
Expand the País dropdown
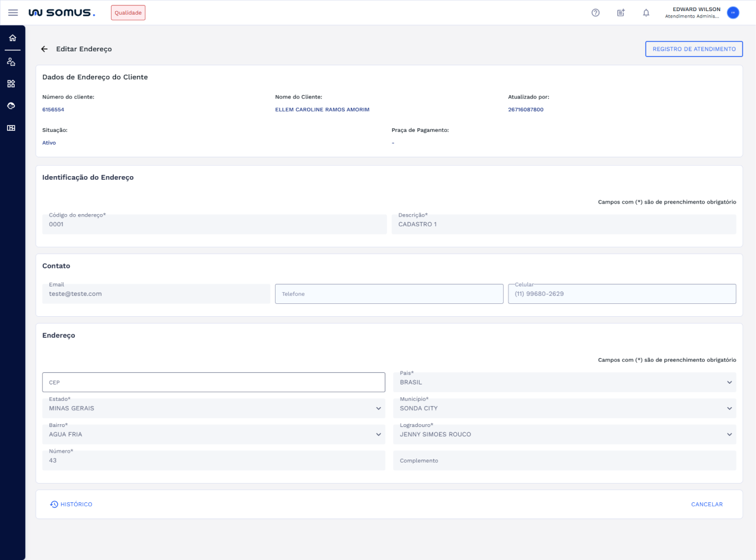(x=729, y=383)
